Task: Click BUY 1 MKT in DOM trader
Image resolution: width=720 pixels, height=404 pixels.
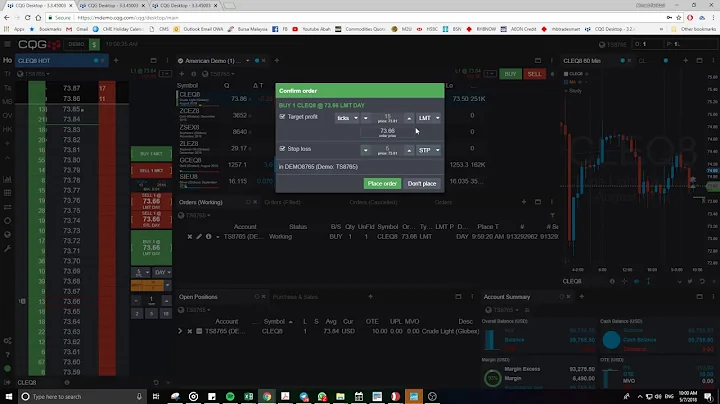Action: click(x=152, y=154)
